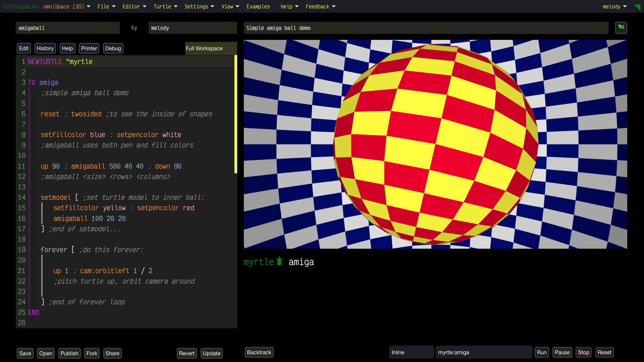The height and width of the screenshot is (362, 644).
Task: Click the turtle icon next to myrtle prompt
Action: click(279, 261)
